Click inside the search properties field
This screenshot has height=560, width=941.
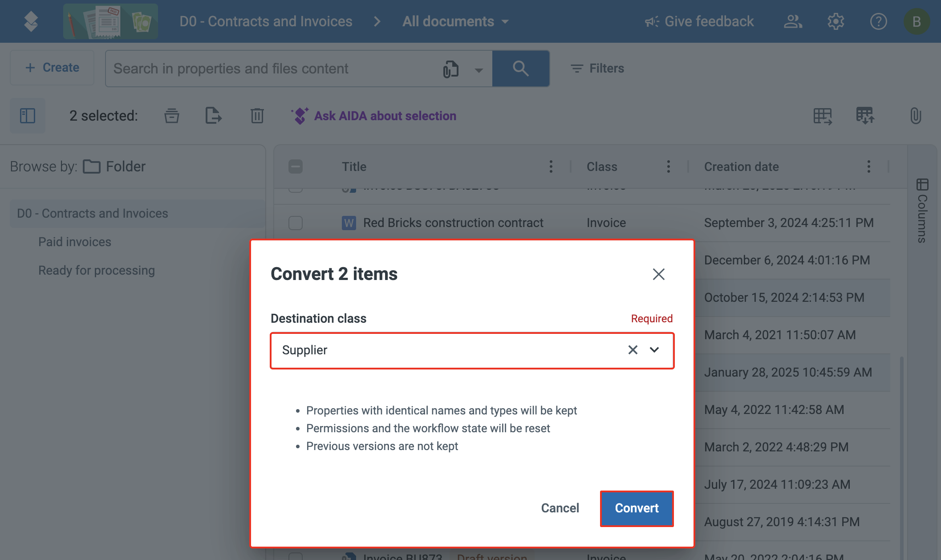click(267, 69)
